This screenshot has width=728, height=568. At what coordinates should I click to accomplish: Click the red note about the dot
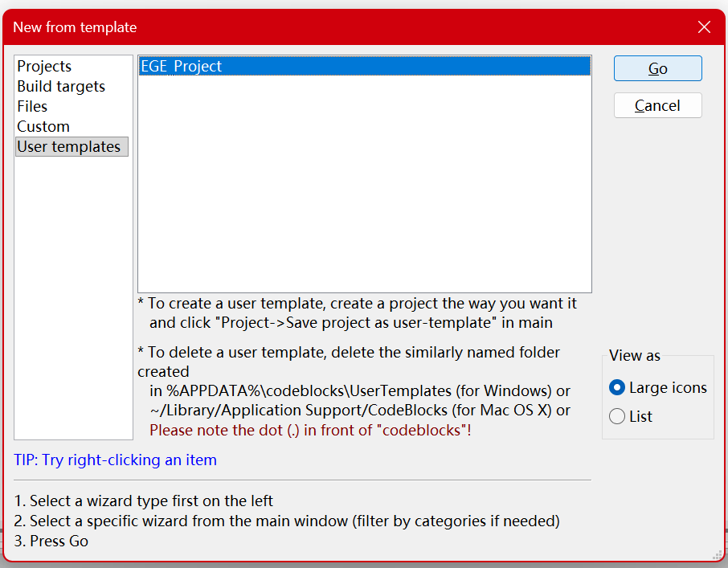tap(310, 431)
